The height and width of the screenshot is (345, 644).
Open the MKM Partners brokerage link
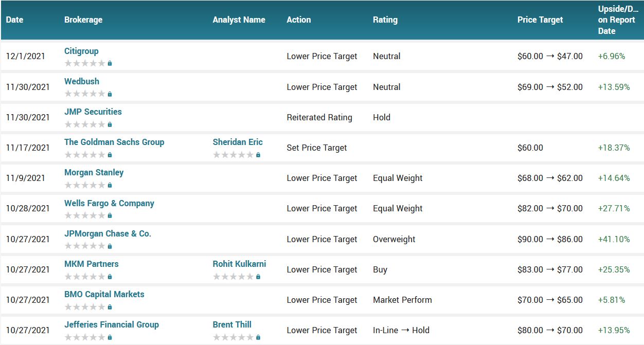pyautogui.click(x=92, y=264)
